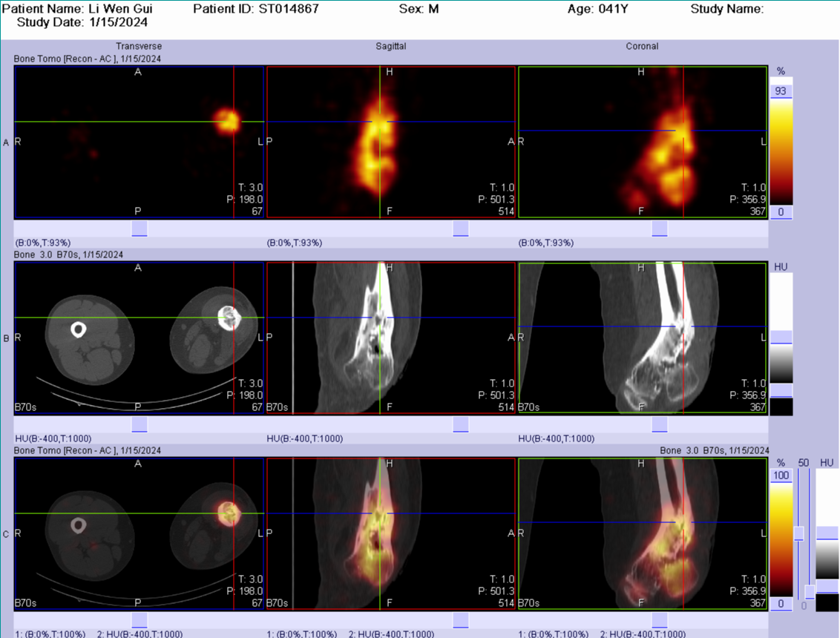Screen dimensions: 840x638
Task: Click slice slider thumb under CT transverse view
Action: click(139, 424)
